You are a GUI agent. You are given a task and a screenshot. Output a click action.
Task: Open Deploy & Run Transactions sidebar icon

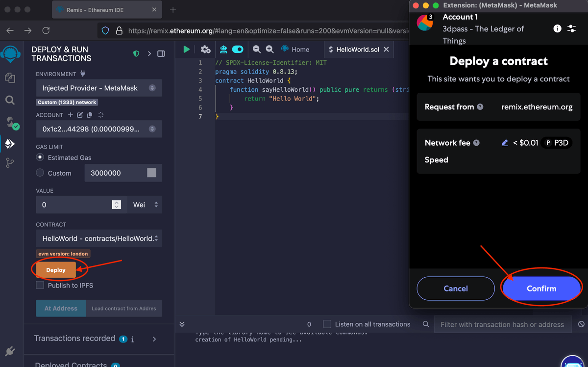pos(10,144)
